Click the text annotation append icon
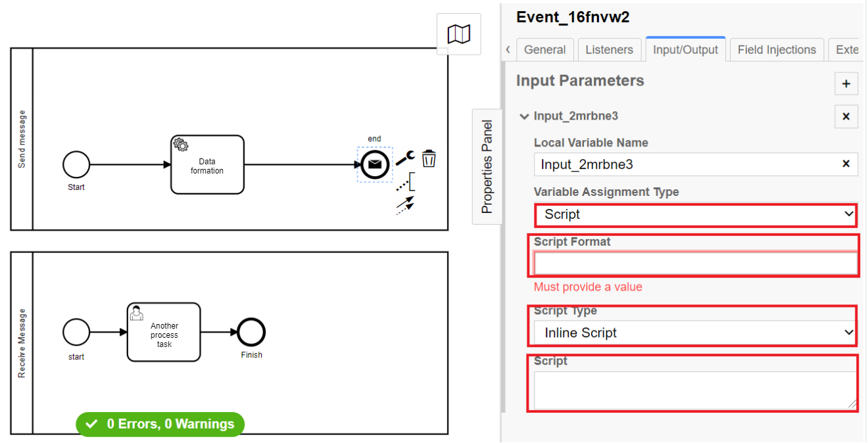Image resolution: width=868 pixels, height=443 pixels. (406, 182)
